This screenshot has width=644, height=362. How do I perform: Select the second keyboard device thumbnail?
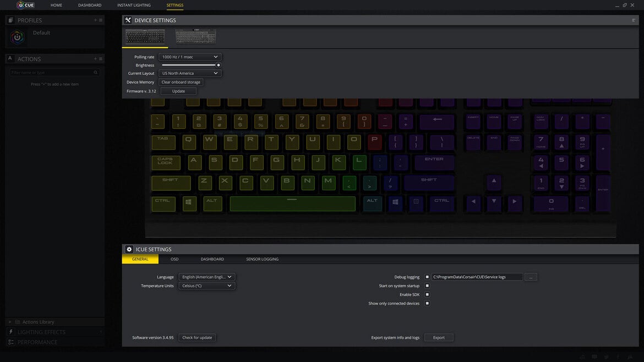pyautogui.click(x=195, y=36)
